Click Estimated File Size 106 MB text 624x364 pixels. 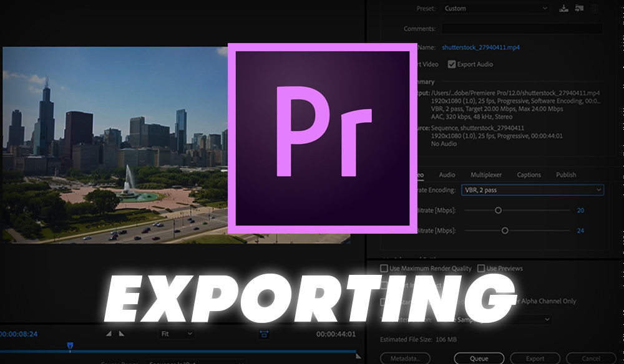[x=418, y=339]
